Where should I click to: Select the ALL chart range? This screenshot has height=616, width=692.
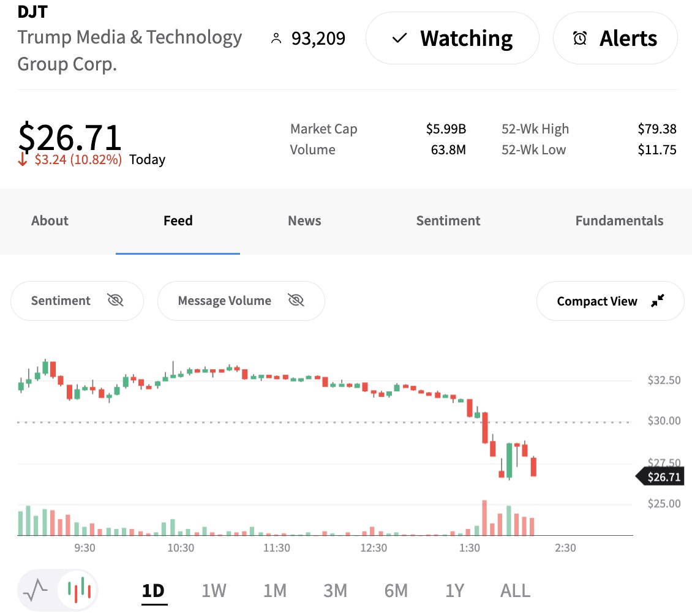[515, 590]
